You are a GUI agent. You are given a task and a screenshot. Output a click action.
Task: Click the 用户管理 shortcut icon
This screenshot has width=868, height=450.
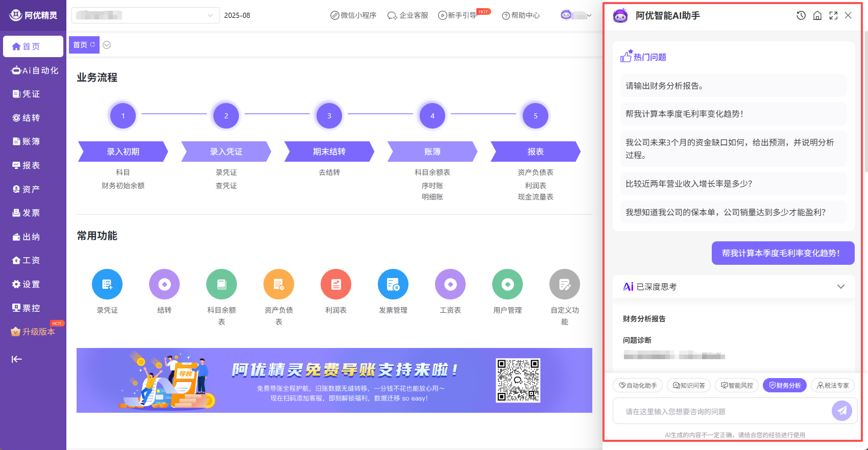[x=508, y=284]
